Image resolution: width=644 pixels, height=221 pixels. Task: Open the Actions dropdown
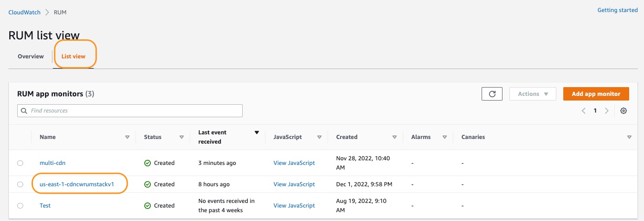[533, 94]
